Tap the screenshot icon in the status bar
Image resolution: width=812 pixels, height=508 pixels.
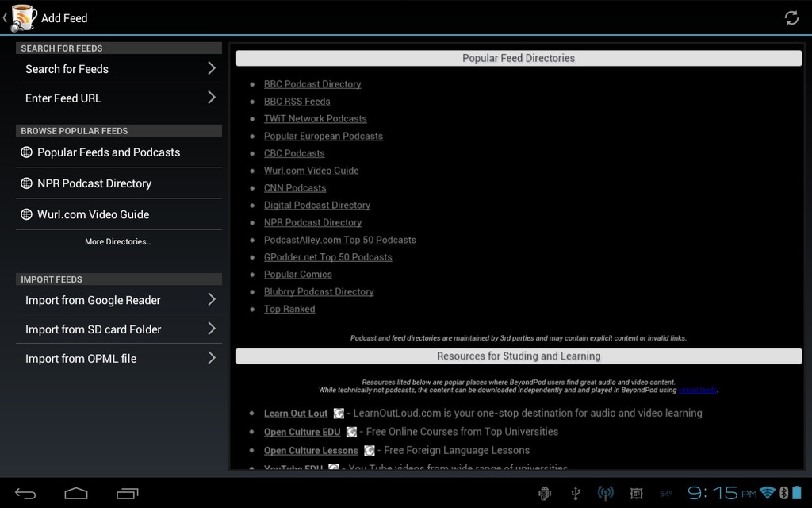[637, 494]
